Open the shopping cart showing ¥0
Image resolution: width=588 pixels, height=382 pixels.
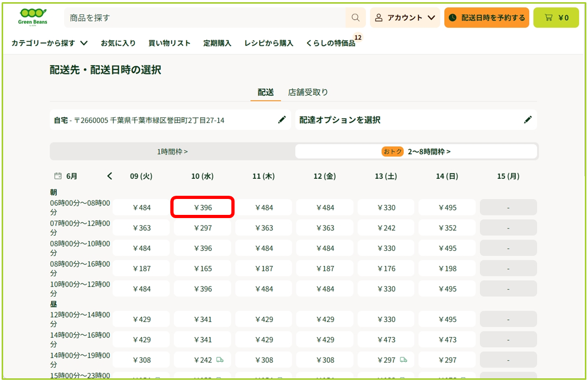coord(556,18)
